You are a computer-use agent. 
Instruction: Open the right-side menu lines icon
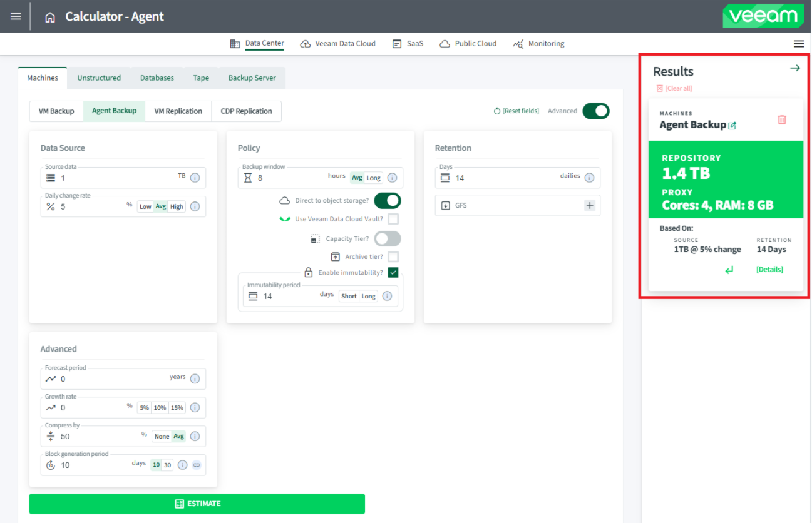(799, 44)
